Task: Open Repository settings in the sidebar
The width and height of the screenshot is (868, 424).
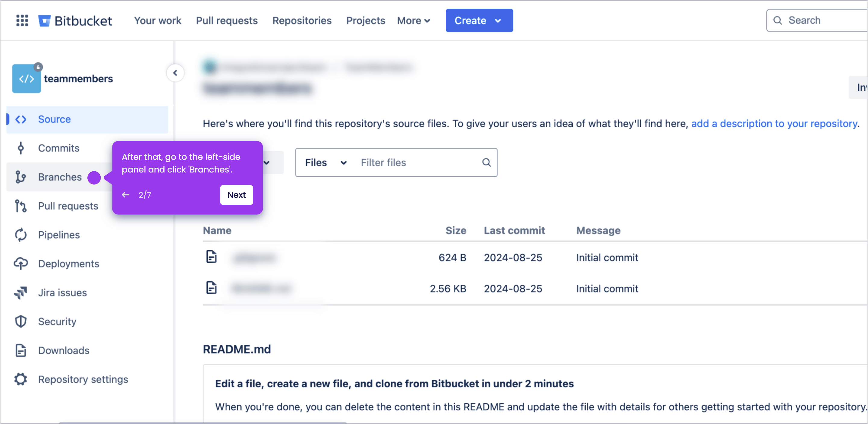Action: tap(87, 379)
